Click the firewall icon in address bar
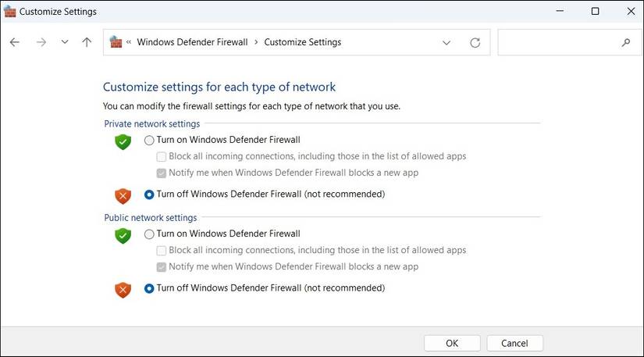The height and width of the screenshot is (357, 644). point(116,42)
